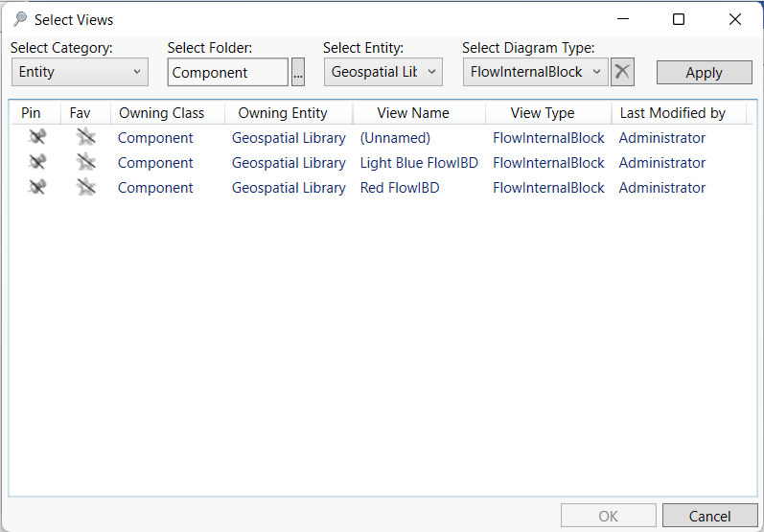
Task: Maximize the Select Views dialog
Action: pyautogui.click(x=679, y=19)
